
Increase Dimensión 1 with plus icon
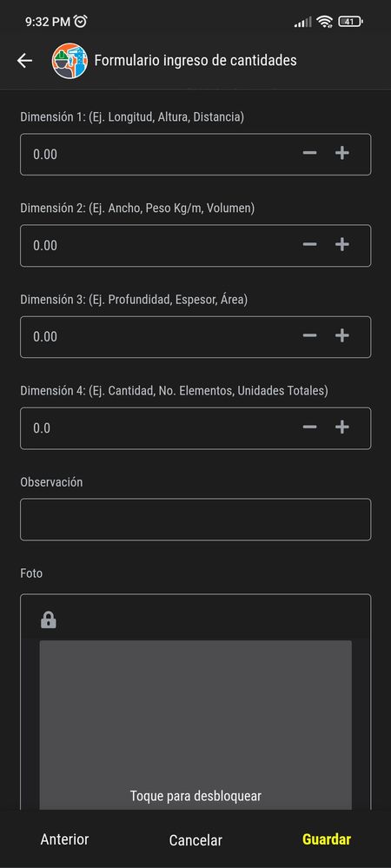[342, 153]
